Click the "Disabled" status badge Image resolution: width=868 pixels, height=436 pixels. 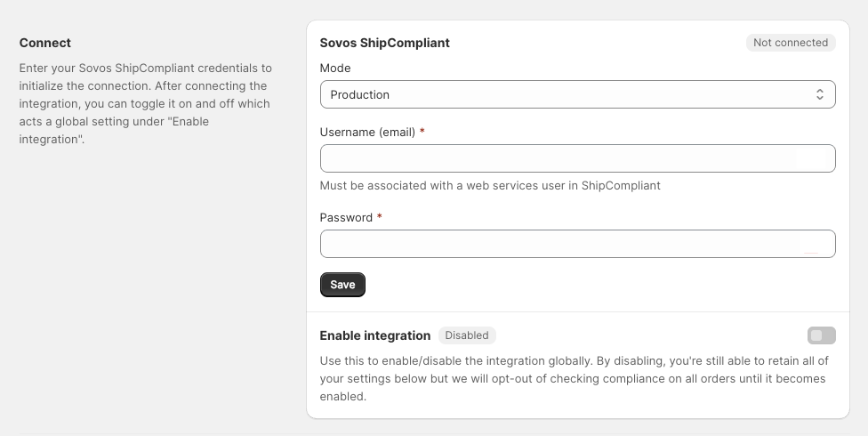pyautogui.click(x=467, y=335)
